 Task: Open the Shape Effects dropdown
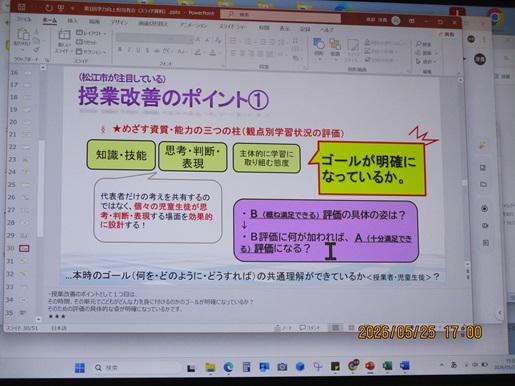click(381, 60)
